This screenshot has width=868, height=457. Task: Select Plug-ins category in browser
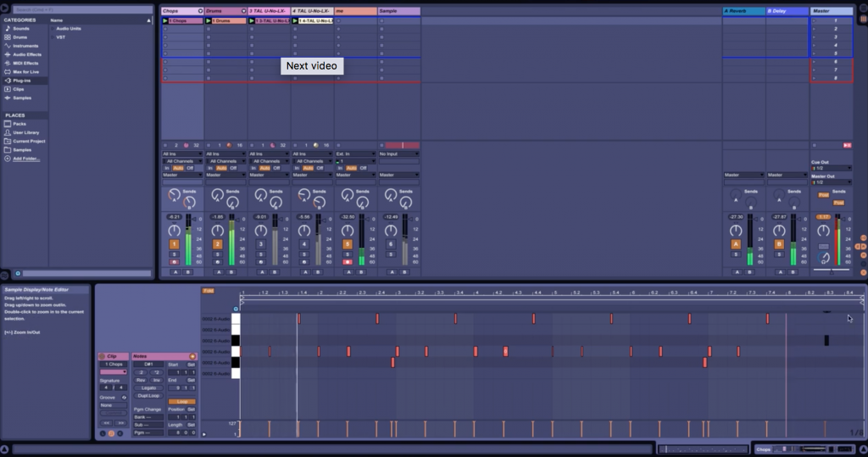(24, 81)
